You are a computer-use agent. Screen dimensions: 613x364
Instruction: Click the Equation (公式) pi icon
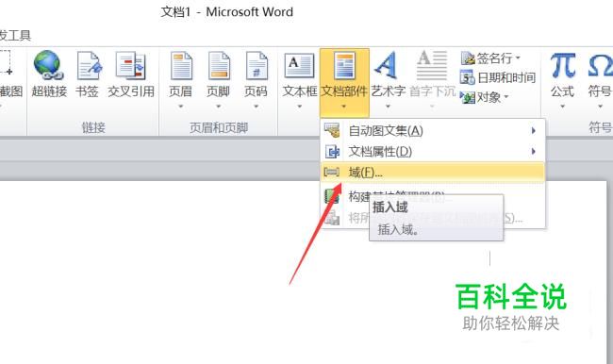click(563, 65)
